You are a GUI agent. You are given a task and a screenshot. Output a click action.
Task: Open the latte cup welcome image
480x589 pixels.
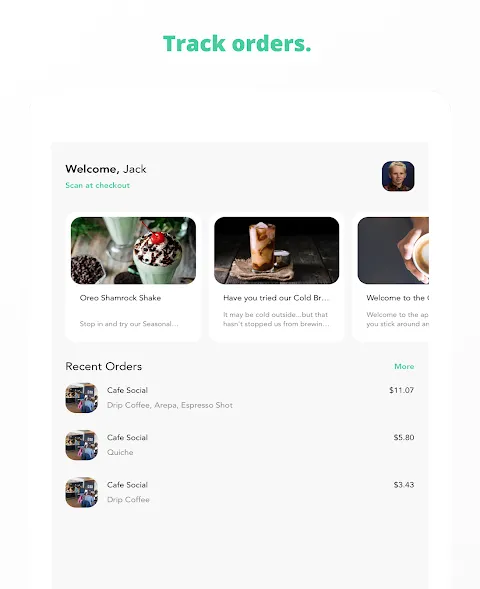pos(393,250)
